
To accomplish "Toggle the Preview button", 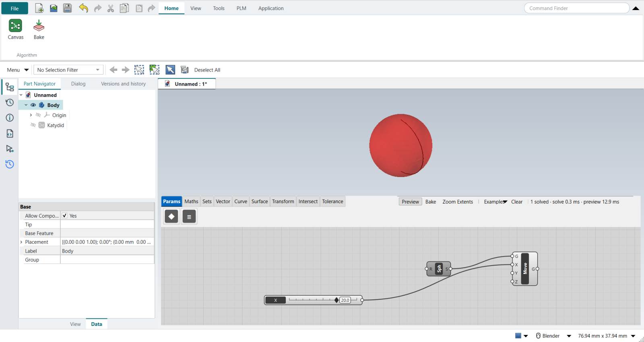I will [x=410, y=202].
